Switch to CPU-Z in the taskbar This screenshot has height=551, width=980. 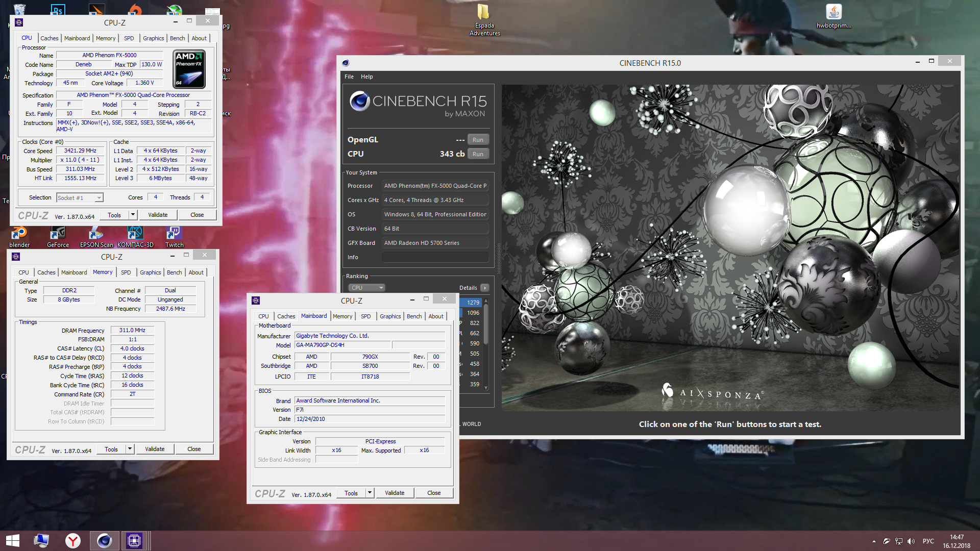(134, 541)
